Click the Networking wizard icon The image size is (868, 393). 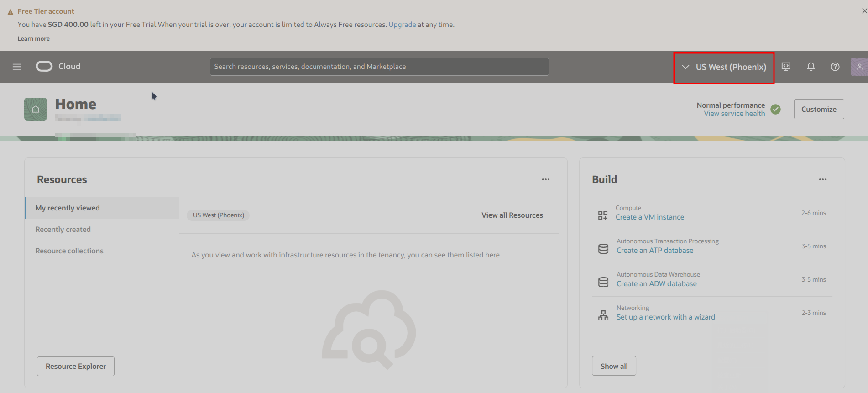tap(603, 315)
